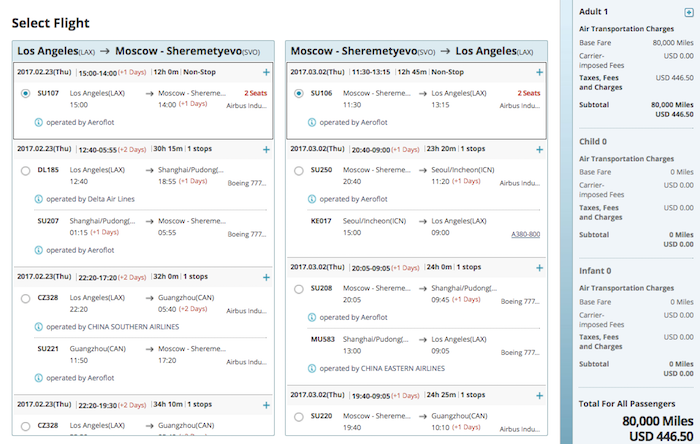Open info icon for SU106 operated by Aeroflot
Screen dimensions: 700x444
[x=312, y=122]
